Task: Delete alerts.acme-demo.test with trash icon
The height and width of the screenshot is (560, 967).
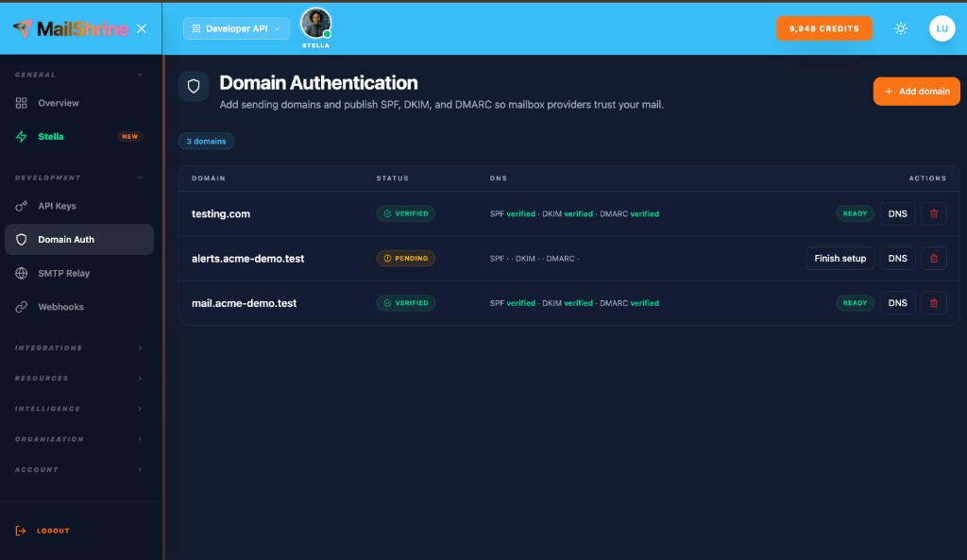Action: 934,259
